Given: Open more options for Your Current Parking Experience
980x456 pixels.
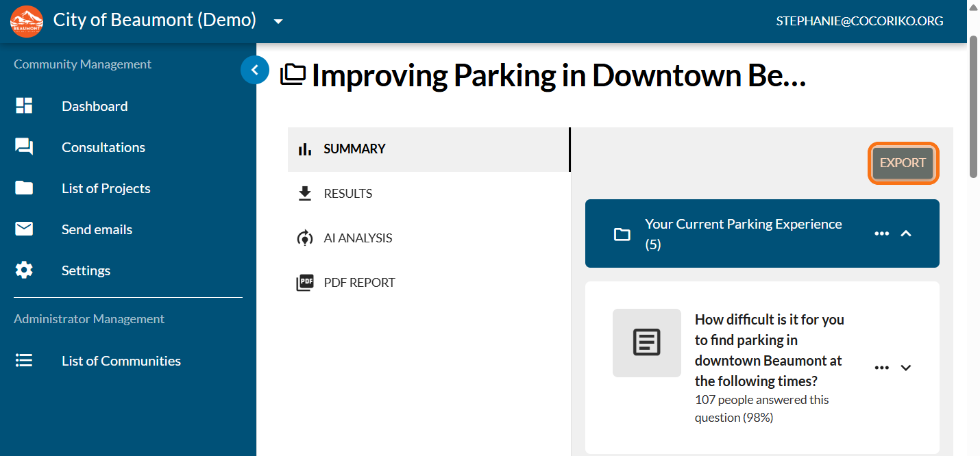Looking at the screenshot, I should point(882,233).
